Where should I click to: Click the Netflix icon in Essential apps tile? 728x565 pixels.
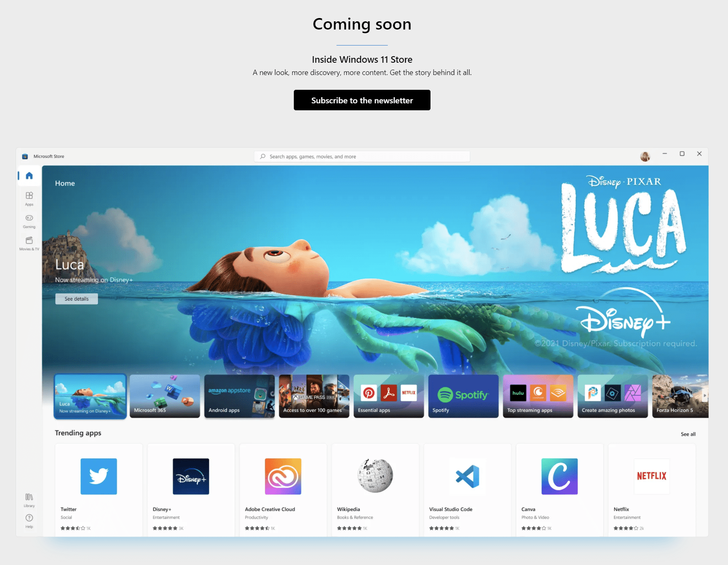click(409, 393)
